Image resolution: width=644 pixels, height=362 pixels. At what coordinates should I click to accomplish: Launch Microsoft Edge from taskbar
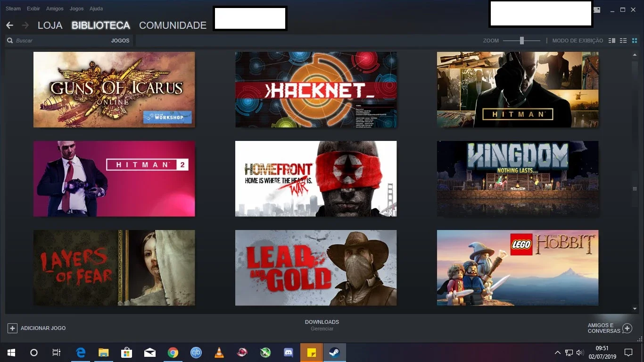click(x=81, y=352)
